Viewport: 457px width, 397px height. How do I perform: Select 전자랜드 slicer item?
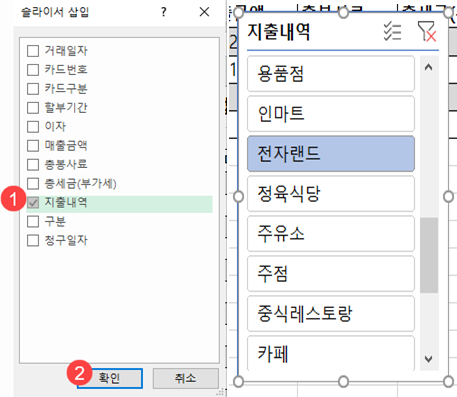point(331,154)
